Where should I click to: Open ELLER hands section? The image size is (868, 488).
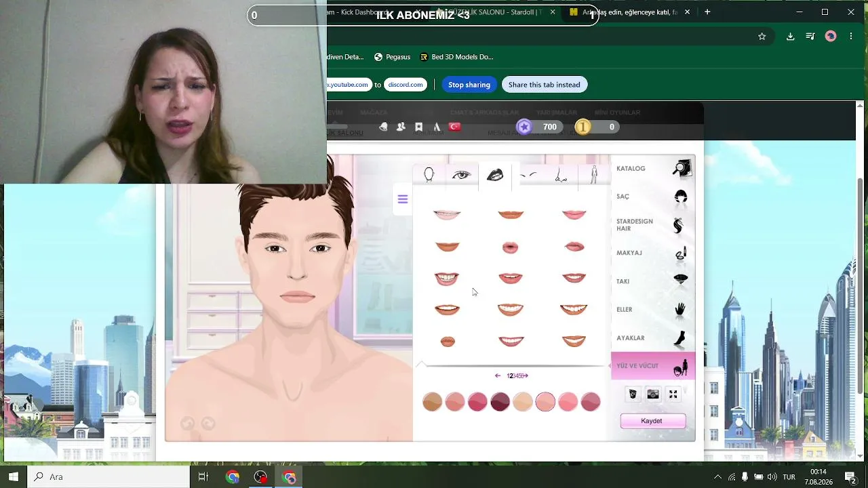point(652,309)
